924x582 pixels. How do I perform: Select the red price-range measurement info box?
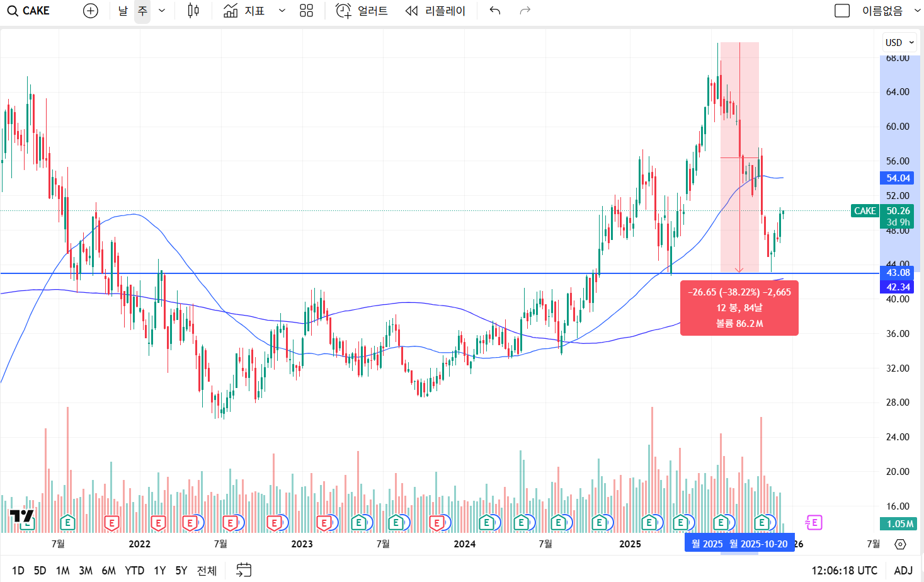[x=739, y=308]
